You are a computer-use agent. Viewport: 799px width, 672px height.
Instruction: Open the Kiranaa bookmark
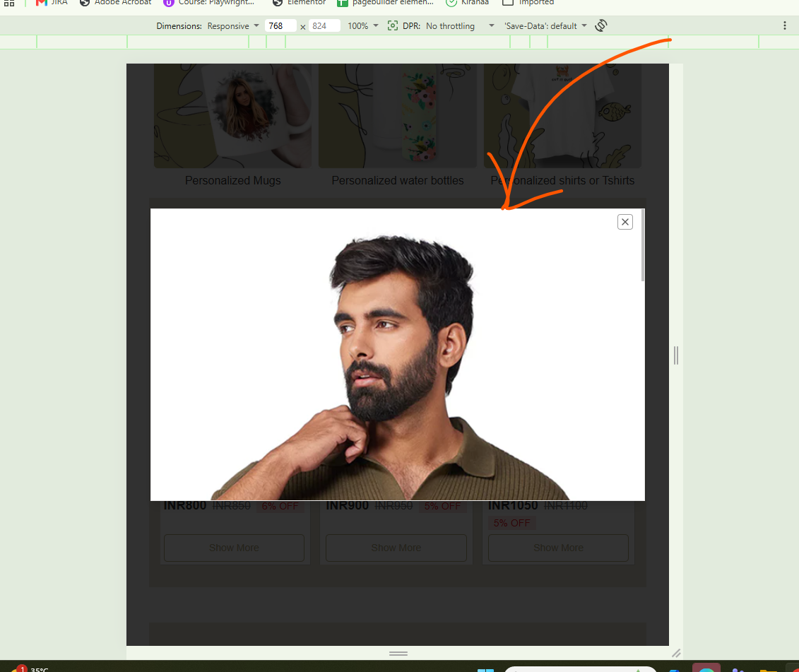467,3
